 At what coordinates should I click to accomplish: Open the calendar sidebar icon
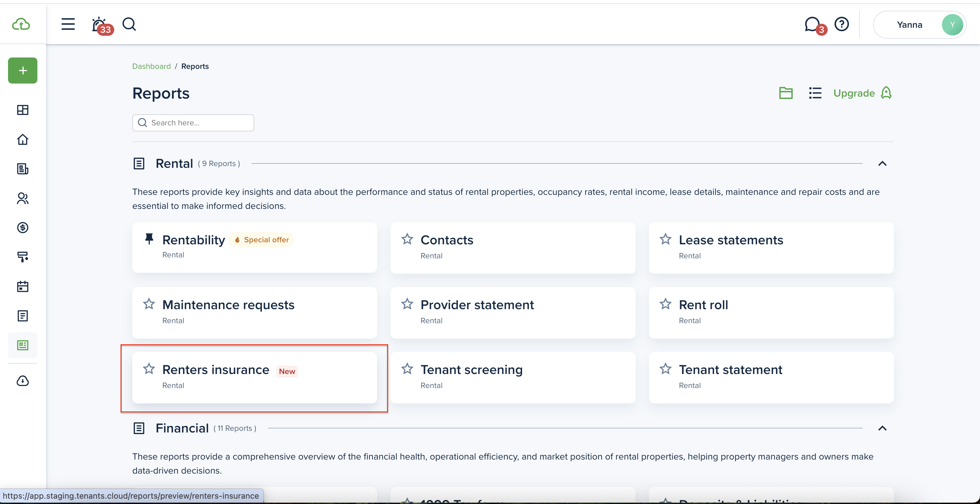23,286
